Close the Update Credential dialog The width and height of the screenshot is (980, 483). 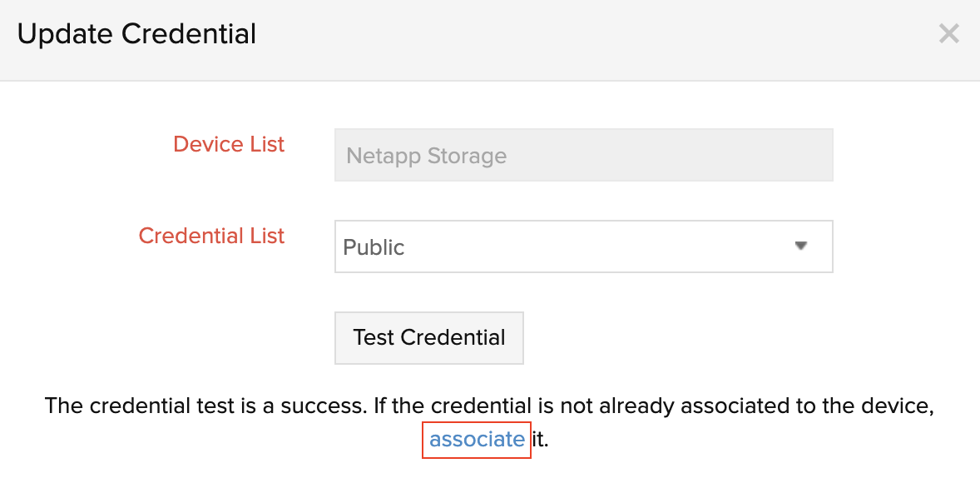pyautogui.click(x=948, y=33)
